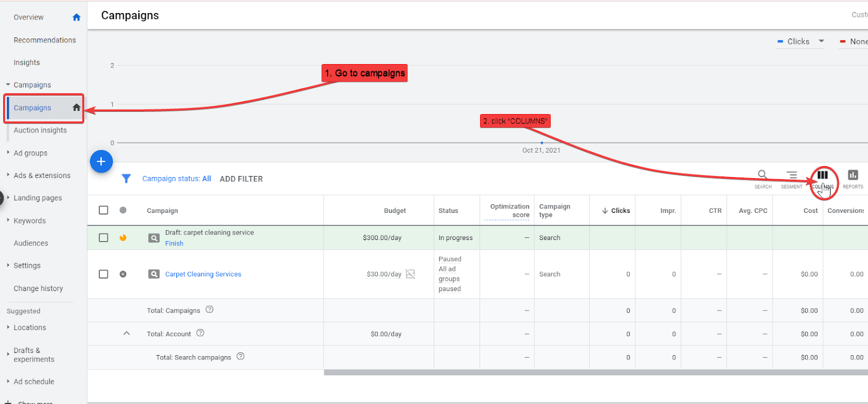Click the downward sort arrow in Clicks column
This screenshot has width=868, height=404.
click(605, 211)
